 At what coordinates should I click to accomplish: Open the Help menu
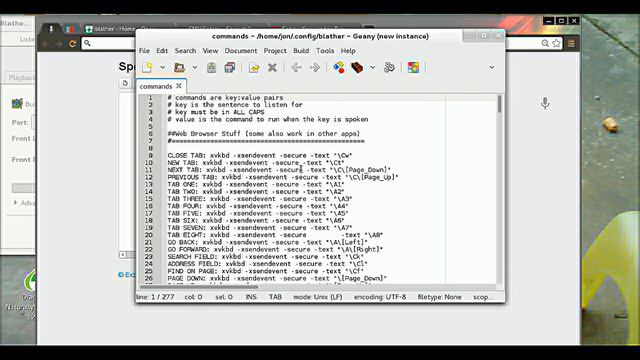point(348,51)
